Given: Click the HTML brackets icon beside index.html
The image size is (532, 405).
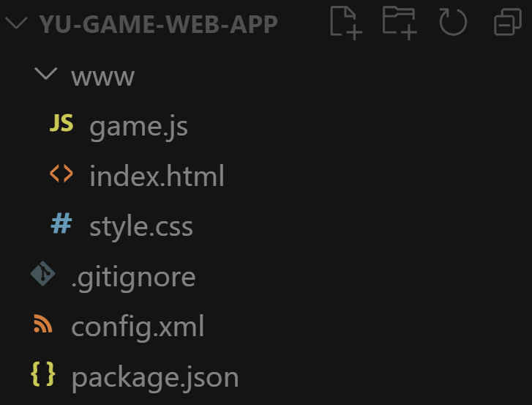Looking at the screenshot, I should (x=61, y=174).
